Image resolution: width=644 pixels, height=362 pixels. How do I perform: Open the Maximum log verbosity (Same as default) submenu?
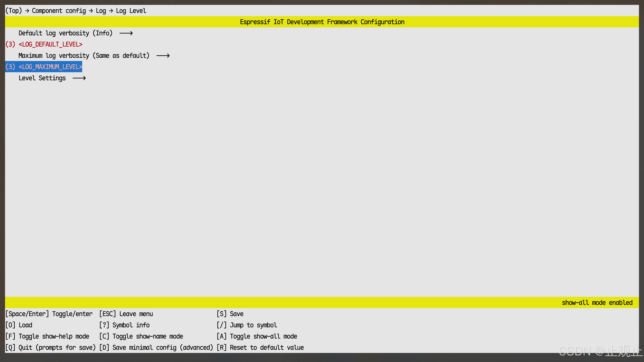tap(94, 56)
